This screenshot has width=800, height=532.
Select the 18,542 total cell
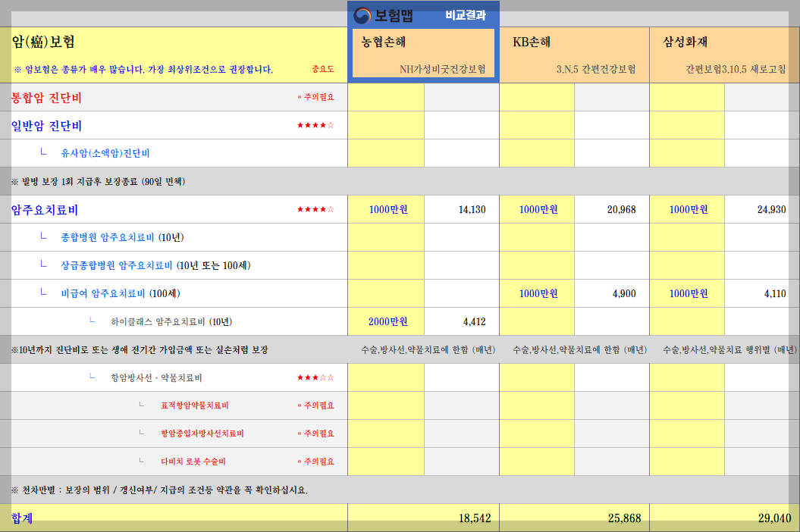pos(423,518)
